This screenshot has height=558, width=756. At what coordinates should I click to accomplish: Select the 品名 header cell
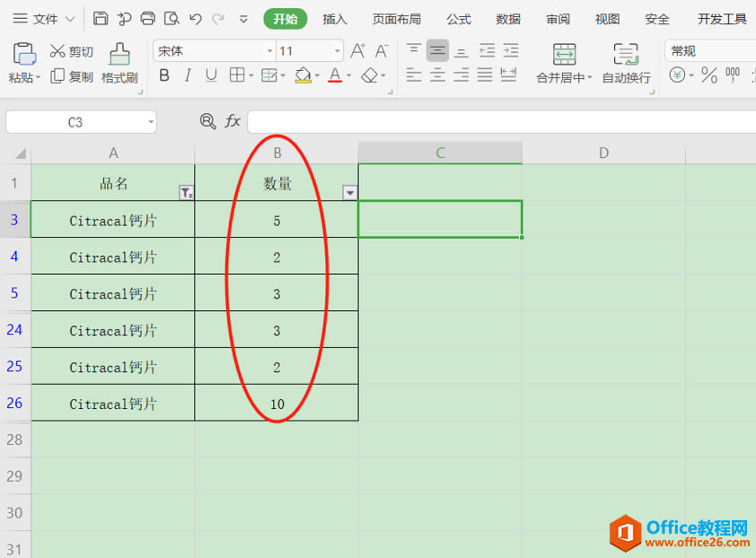pos(113,183)
